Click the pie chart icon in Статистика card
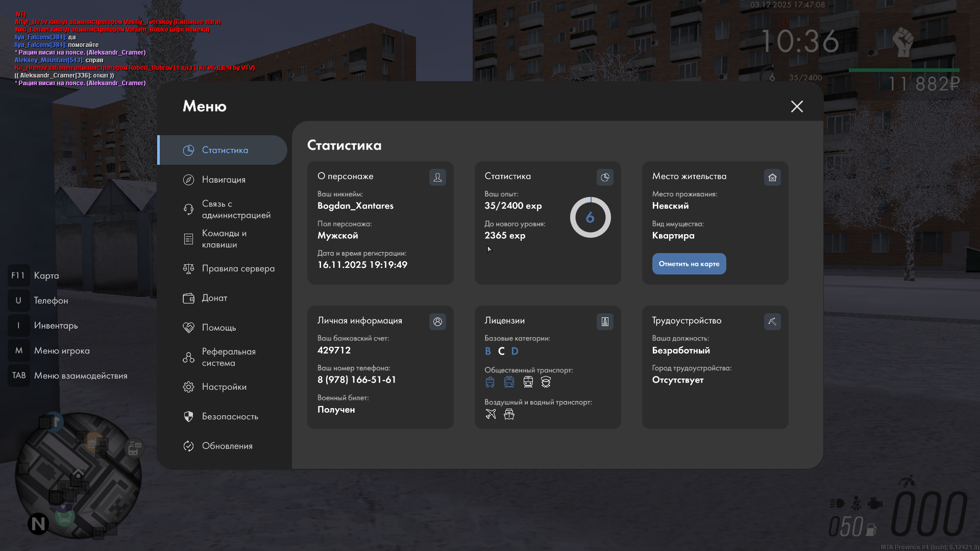 [605, 177]
